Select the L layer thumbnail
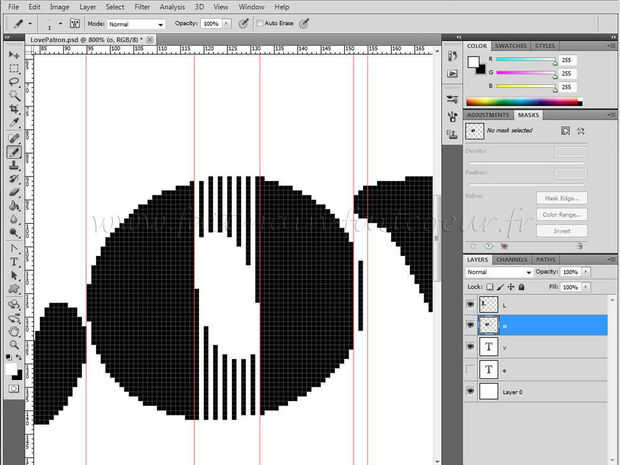Viewport: 620px width, 465px height. (x=488, y=304)
